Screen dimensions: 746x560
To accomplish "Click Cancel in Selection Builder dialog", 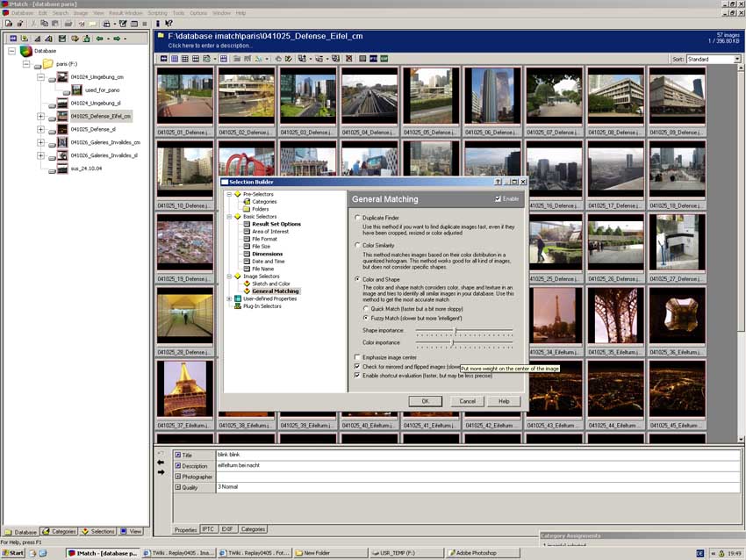I will coord(467,401).
